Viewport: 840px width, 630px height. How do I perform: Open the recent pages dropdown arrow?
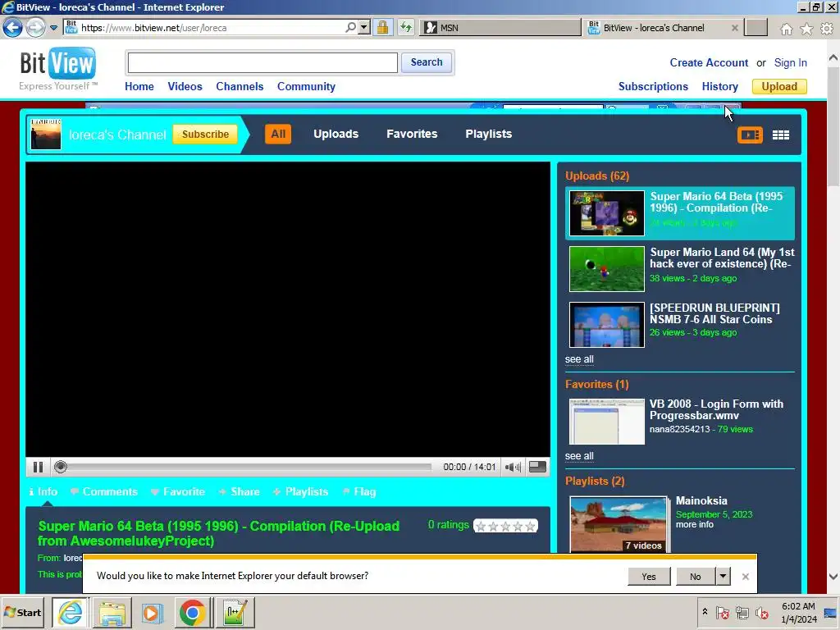[x=53, y=27]
